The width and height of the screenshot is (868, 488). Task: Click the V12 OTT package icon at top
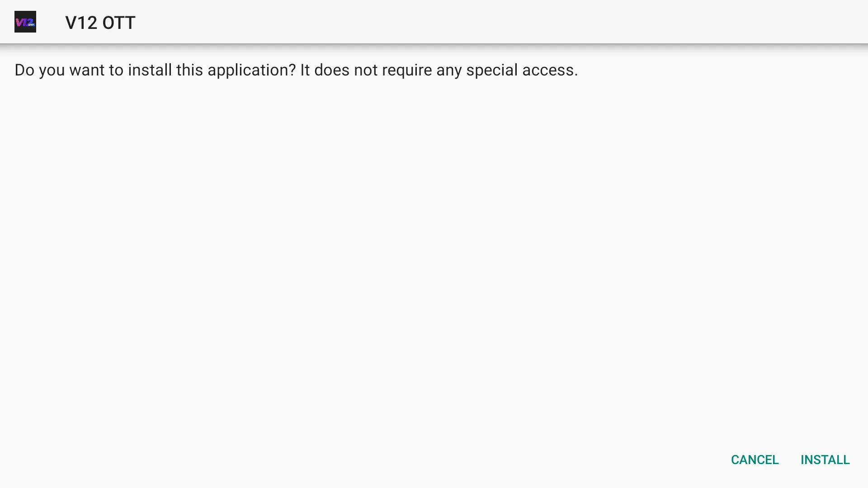pos(25,22)
